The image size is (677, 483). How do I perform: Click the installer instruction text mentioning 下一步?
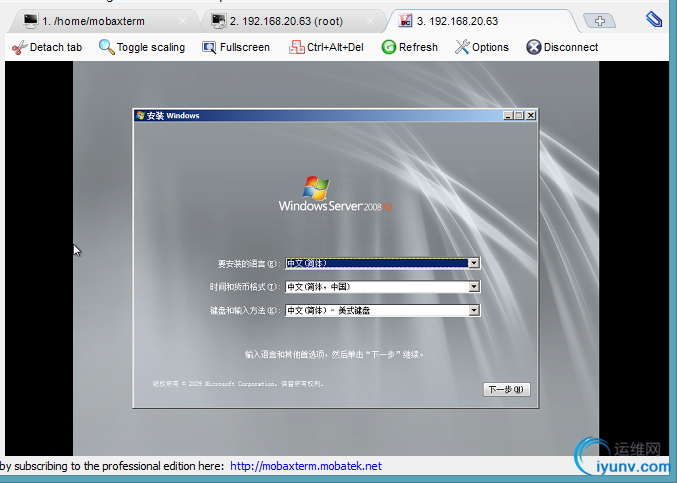335,355
